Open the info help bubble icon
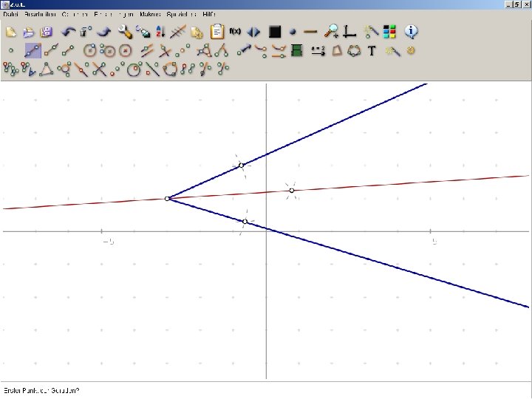Viewport: 532px width, 399px height. click(x=411, y=32)
